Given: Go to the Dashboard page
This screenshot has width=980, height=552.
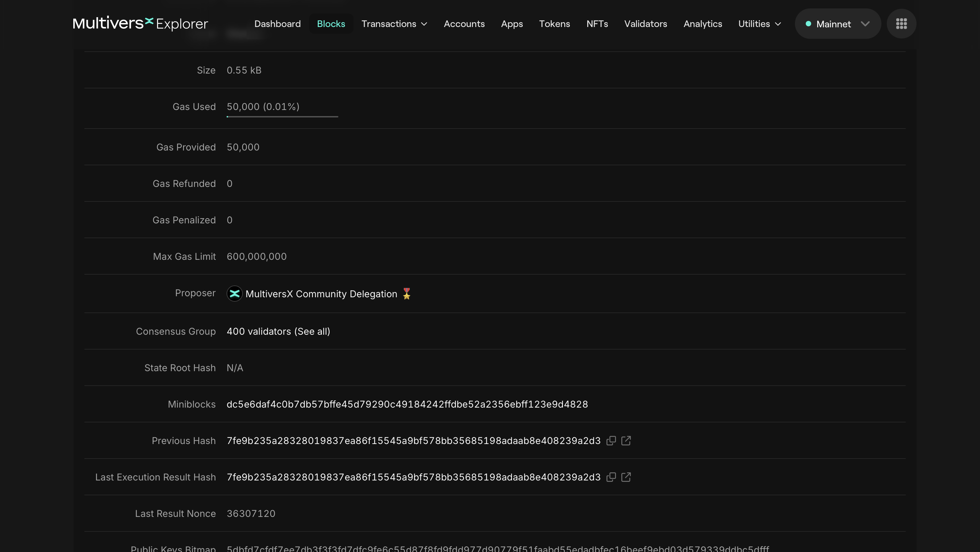Looking at the screenshot, I should [277, 24].
